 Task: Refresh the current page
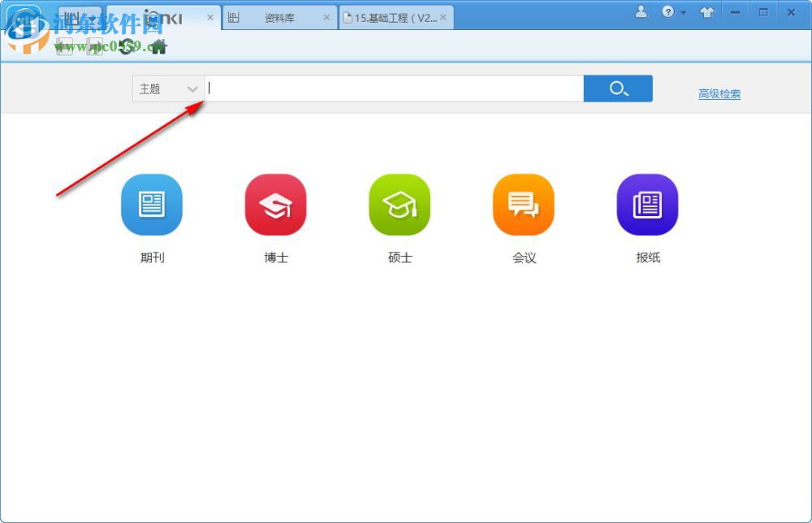[x=126, y=46]
